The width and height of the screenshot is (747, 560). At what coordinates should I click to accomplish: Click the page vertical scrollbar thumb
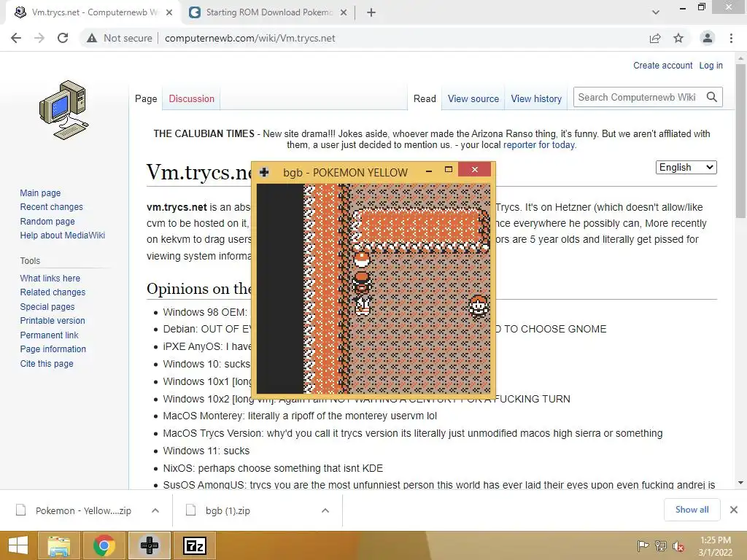[740, 141]
